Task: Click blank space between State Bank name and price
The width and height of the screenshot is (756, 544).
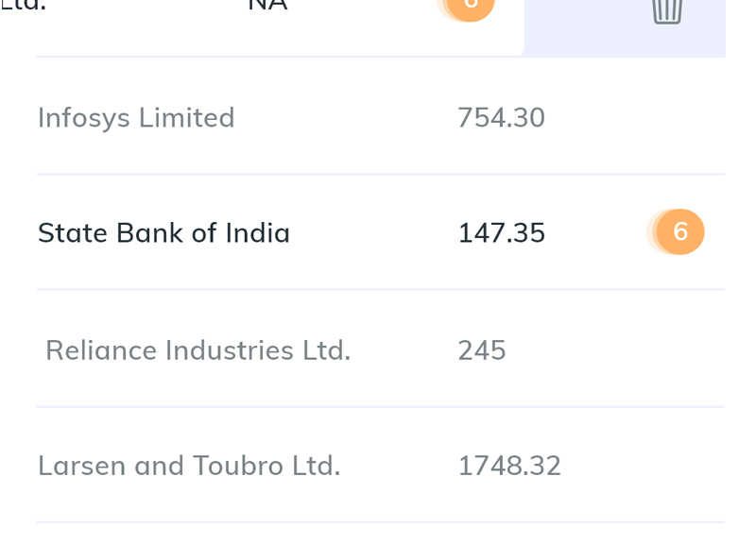Action: coord(373,232)
